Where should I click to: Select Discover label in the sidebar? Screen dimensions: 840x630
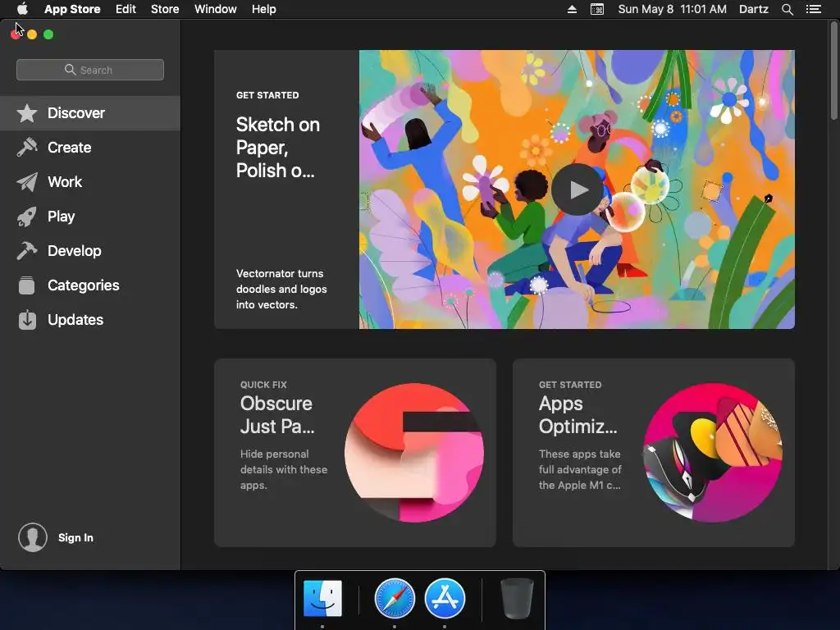point(76,113)
